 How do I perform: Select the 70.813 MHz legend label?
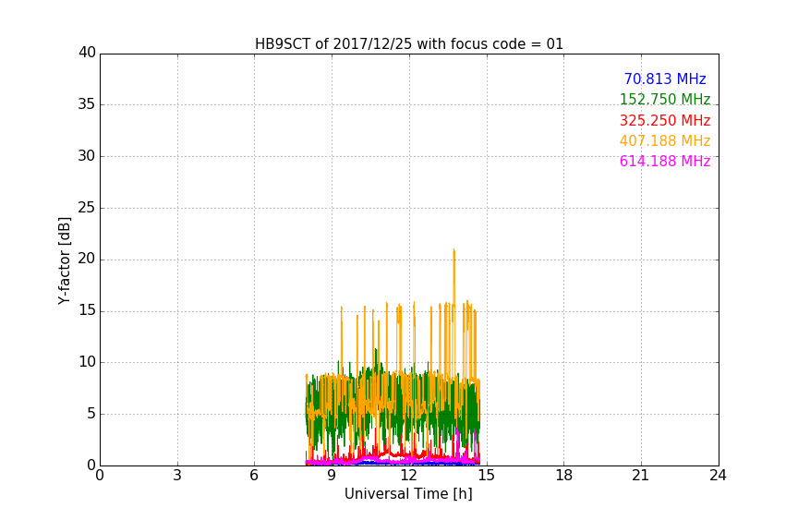tap(665, 79)
